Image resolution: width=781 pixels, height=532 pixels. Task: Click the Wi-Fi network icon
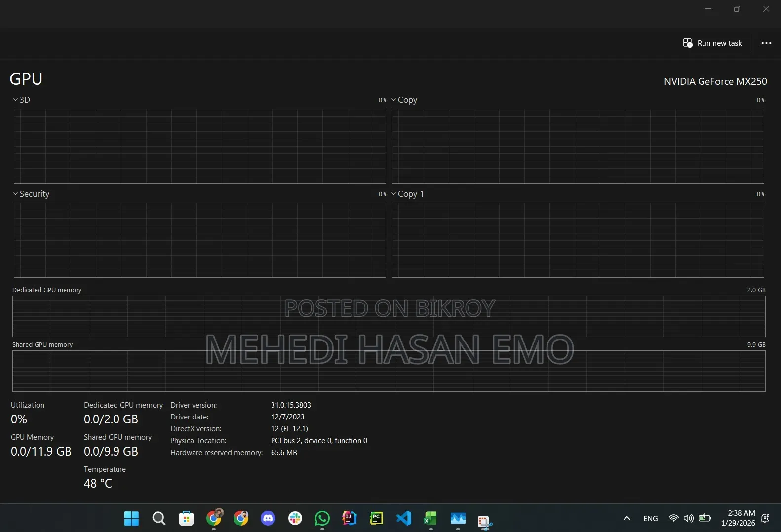(x=673, y=518)
